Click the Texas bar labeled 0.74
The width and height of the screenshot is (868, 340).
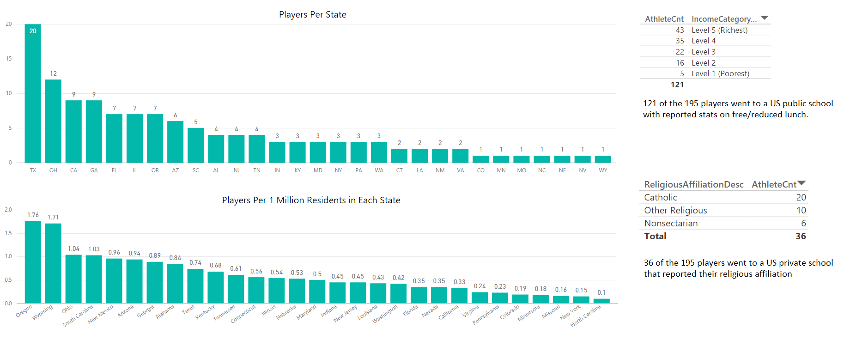[x=195, y=286]
